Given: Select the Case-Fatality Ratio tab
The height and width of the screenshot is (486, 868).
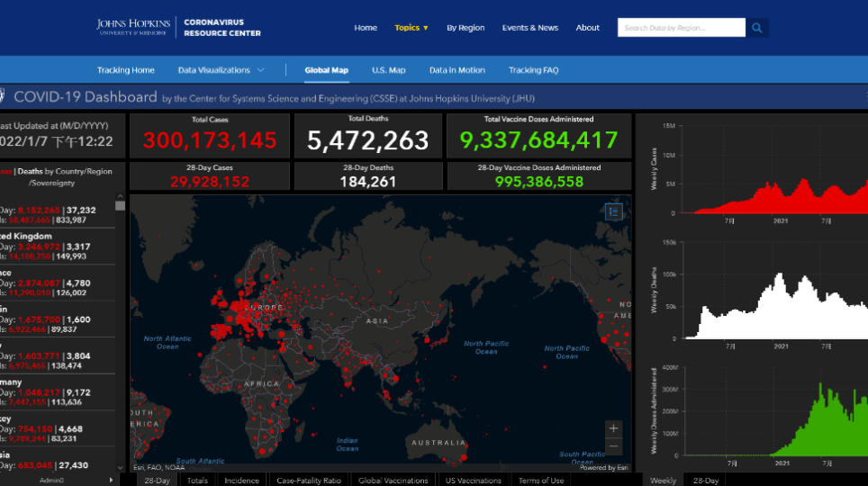Looking at the screenshot, I should tap(309, 481).
